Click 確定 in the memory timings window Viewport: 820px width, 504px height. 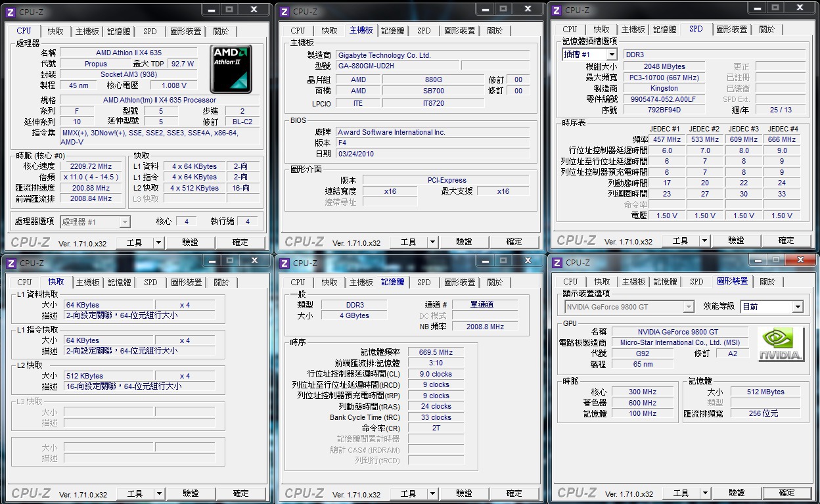(514, 493)
